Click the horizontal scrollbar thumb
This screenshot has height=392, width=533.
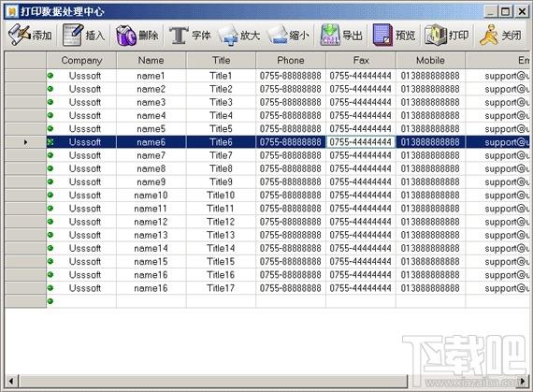pos(213,381)
